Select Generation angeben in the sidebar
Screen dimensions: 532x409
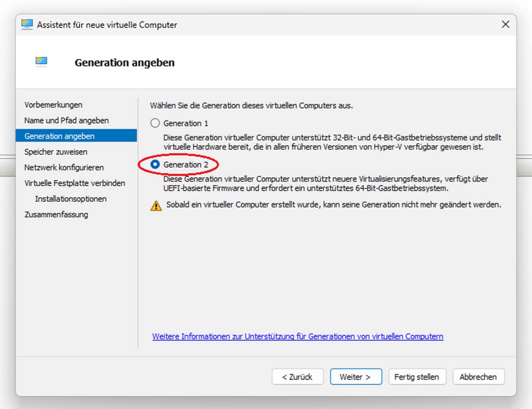pos(77,136)
